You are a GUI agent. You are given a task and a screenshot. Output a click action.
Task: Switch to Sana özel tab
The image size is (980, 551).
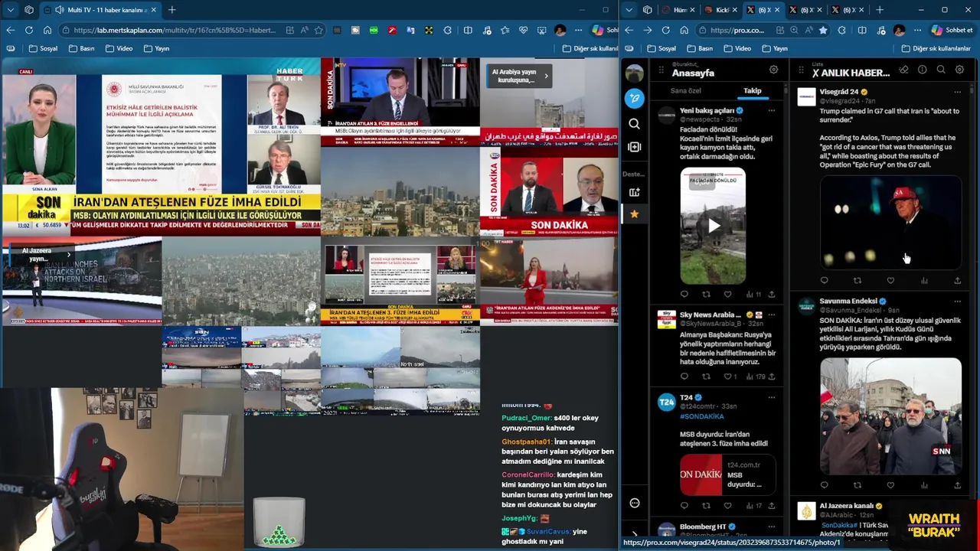pyautogui.click(x=685, y=90)
